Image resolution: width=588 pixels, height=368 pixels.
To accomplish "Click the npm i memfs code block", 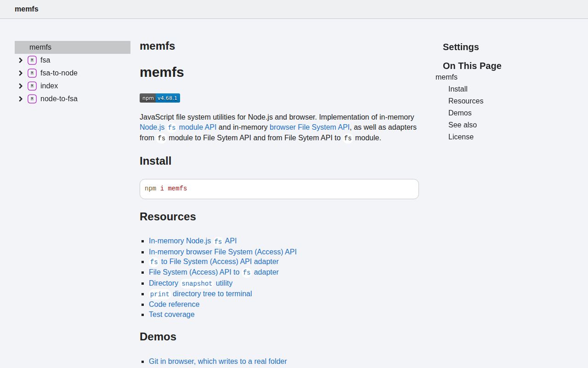I will point(279,189).
